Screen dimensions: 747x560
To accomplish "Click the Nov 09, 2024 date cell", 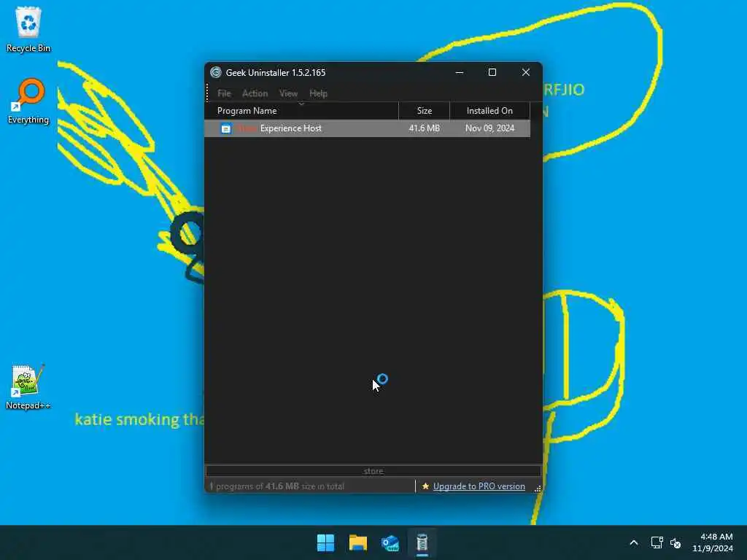I will (x=489, y=128).
